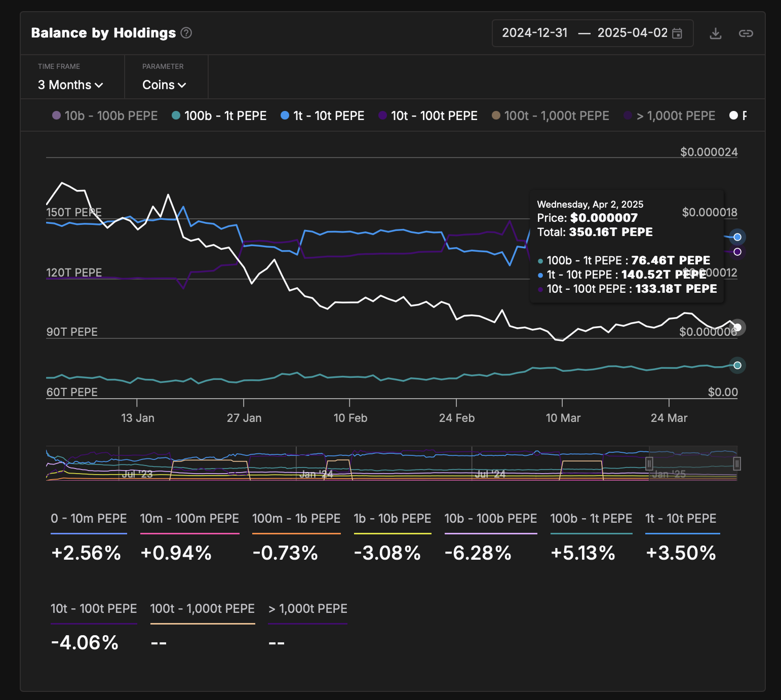The image size is (781, 700).
Task: Click the -4.06% change value
Action: [x=85, y=643]
